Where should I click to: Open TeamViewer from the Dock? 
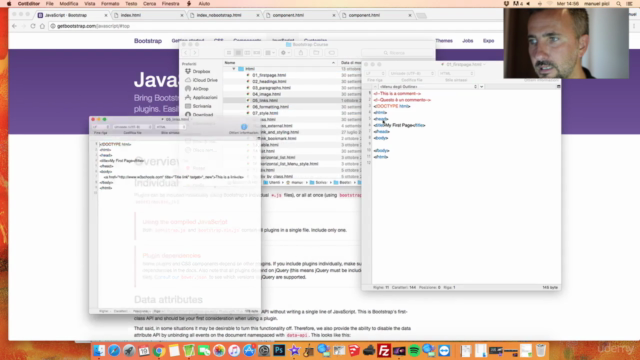(x=444, y=351)
